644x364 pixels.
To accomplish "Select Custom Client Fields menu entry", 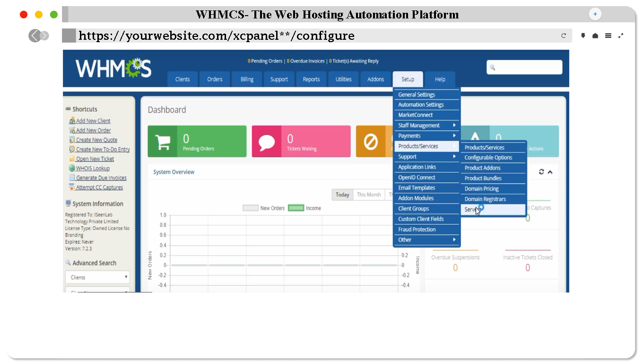I will [x=427, y=219].
